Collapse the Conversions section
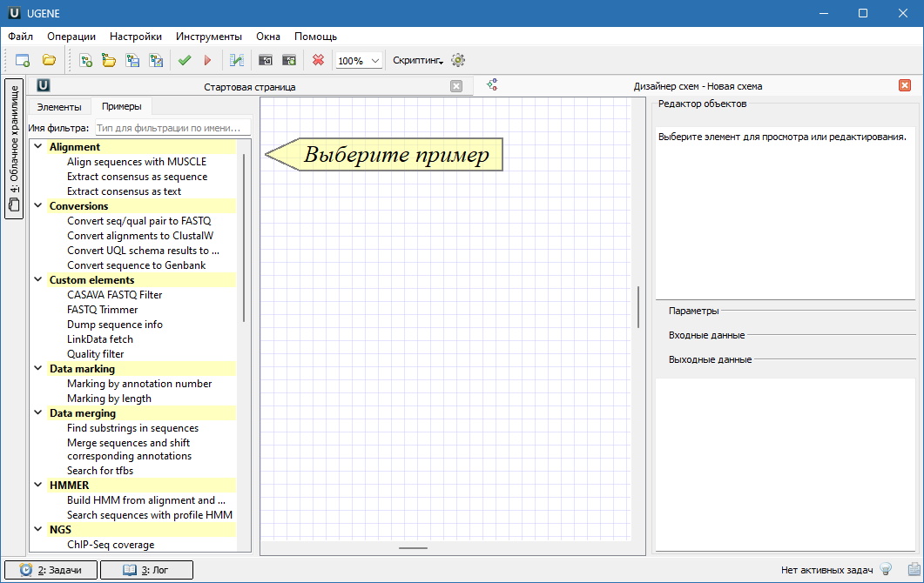The width and height of the screenshot is (924, 583). coord(37,205)
